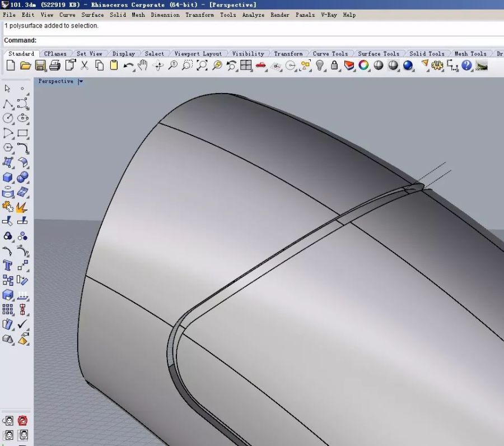This screenshot has width=504, height=446.
Task: Click the Perspective viewport title label
Action: (55, 81)
